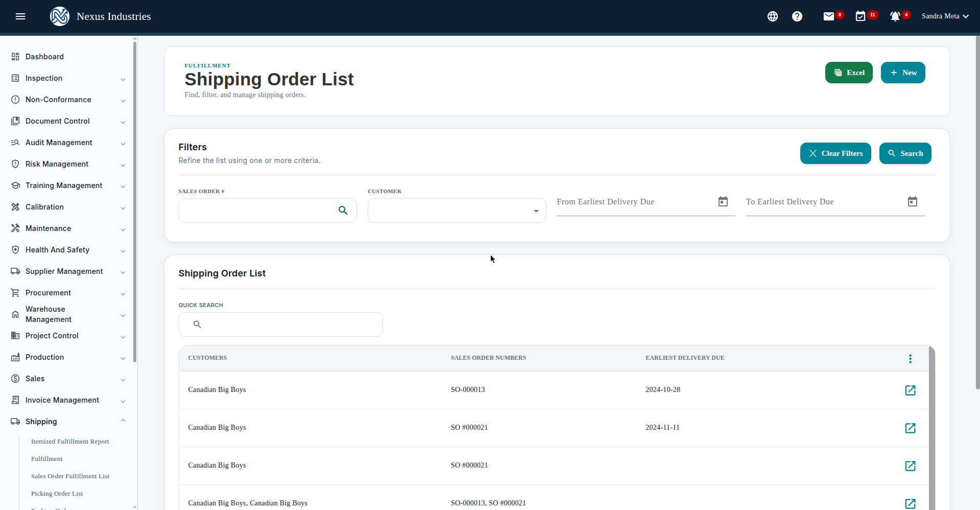Click the Non-Conformance sidebar icon
980x510 pixels.
tap(15, 100)
